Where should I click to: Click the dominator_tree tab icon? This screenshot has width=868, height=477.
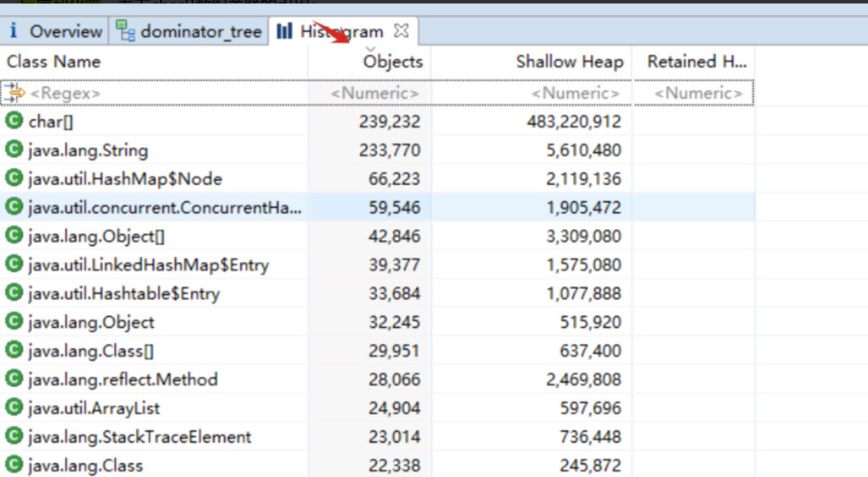(x=125, y=31)
